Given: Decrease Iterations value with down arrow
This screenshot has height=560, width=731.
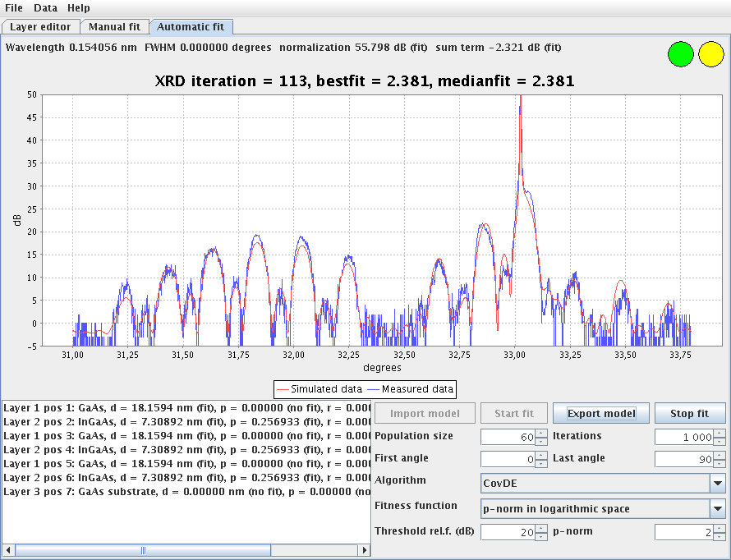Looking at the screenshot, I should (x=720, y=442).
